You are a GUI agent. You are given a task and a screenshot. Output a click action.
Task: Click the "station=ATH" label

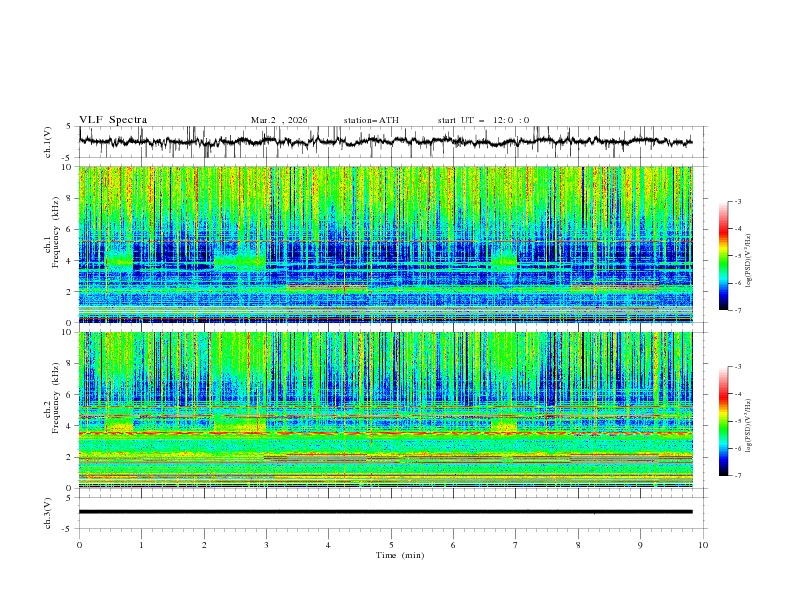tap(371, 120)
